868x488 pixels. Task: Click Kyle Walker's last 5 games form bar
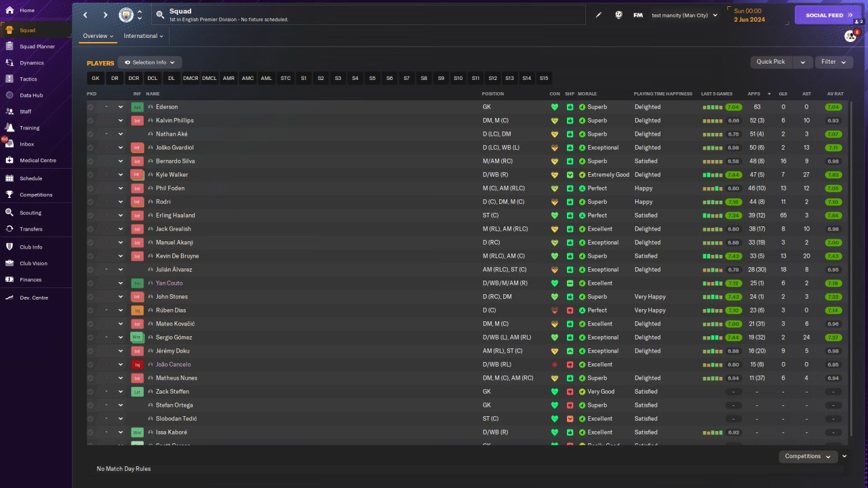712,175
